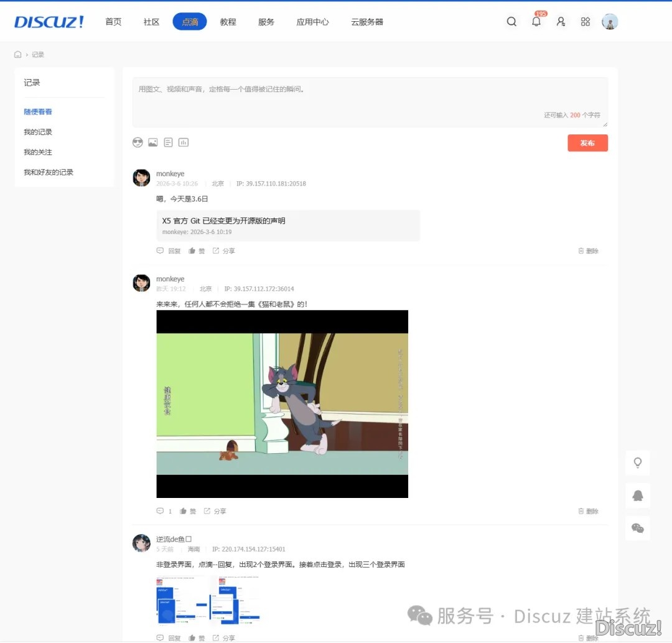Click the WeChat icon in the floating sidebar
The width and height of the screenshot is (672, 643).
click(x=637, y=528)
